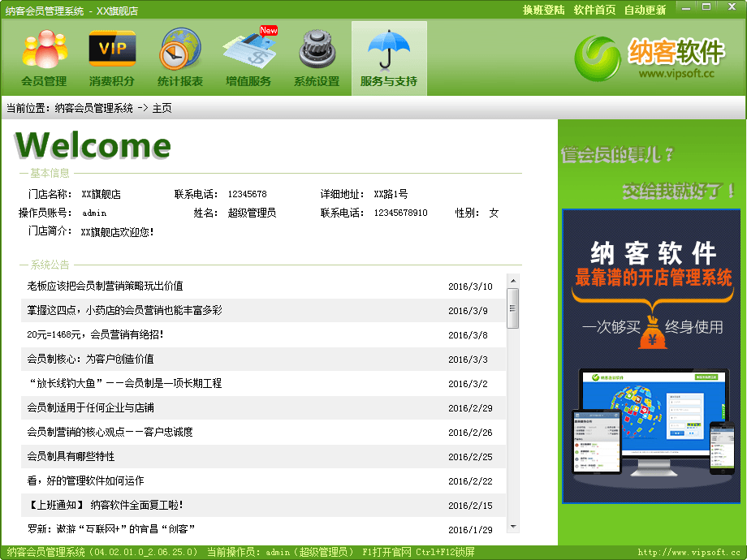747x560 pixels.
Task: Click 换班登陆 in title bar
Action: 544,10
